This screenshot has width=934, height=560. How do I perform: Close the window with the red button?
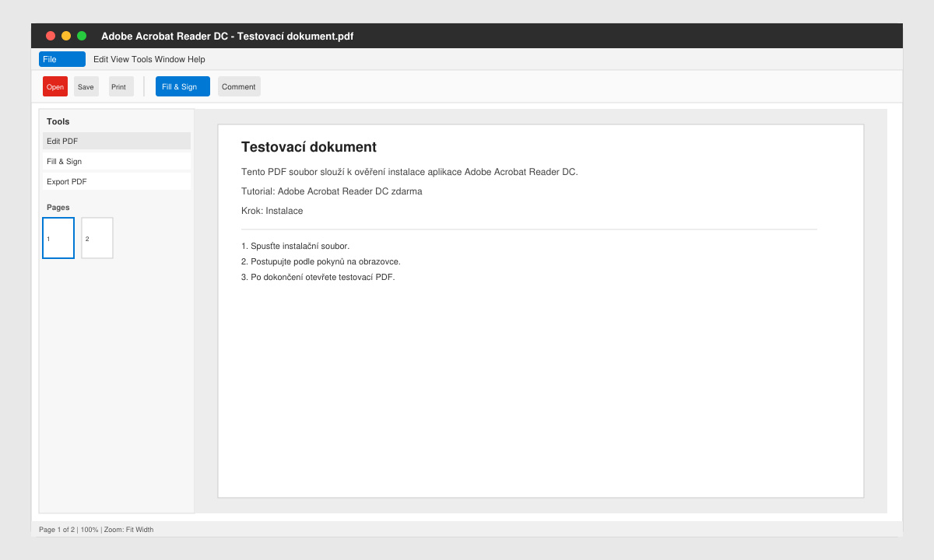click(x=51, y=36)
